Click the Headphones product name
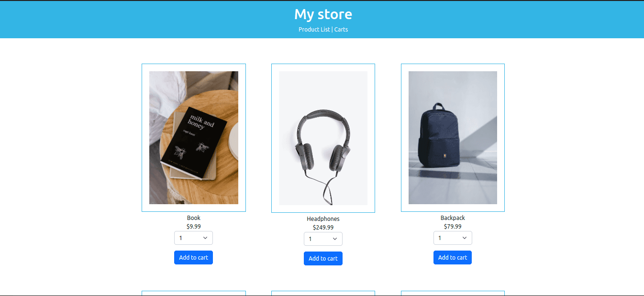The width and height of the screenshot is (644, 296). click(323, 219)
